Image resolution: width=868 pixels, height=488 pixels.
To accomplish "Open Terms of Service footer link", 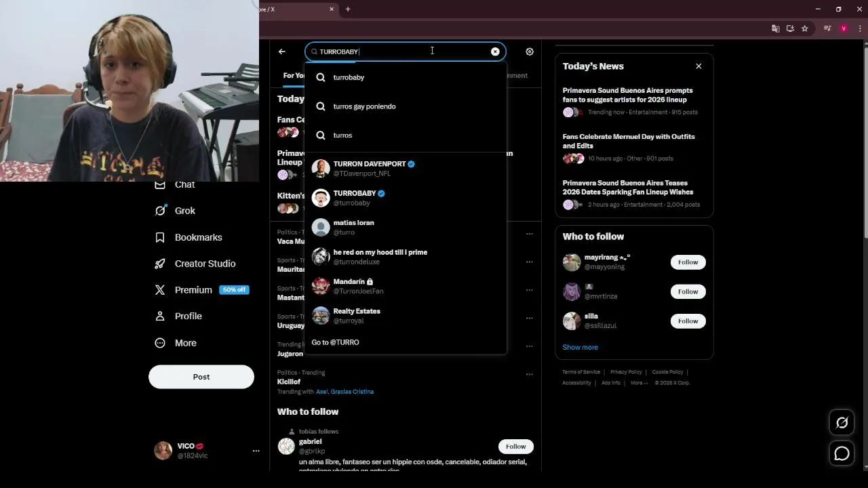I will pos(581,372).
